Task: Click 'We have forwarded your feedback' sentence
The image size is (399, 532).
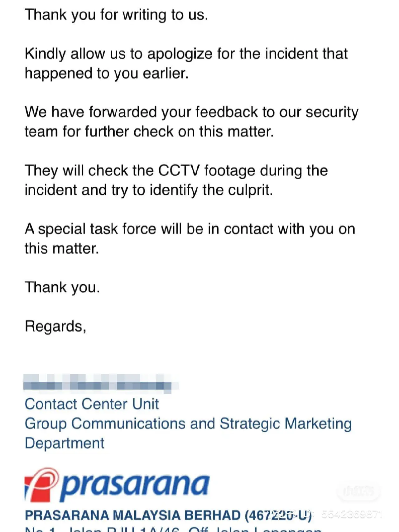Action: [x=191, y=112]
